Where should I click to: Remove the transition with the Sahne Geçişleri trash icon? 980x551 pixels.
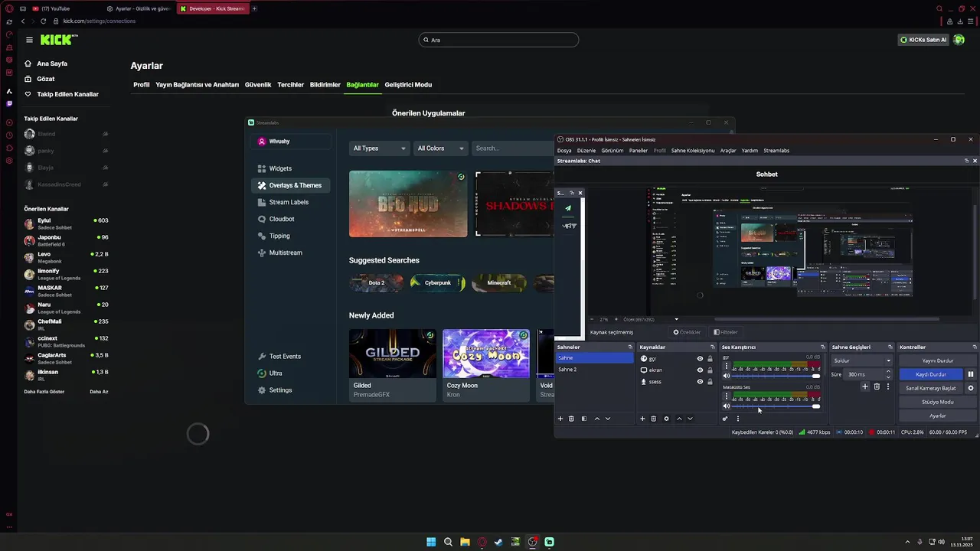(877, 386)
